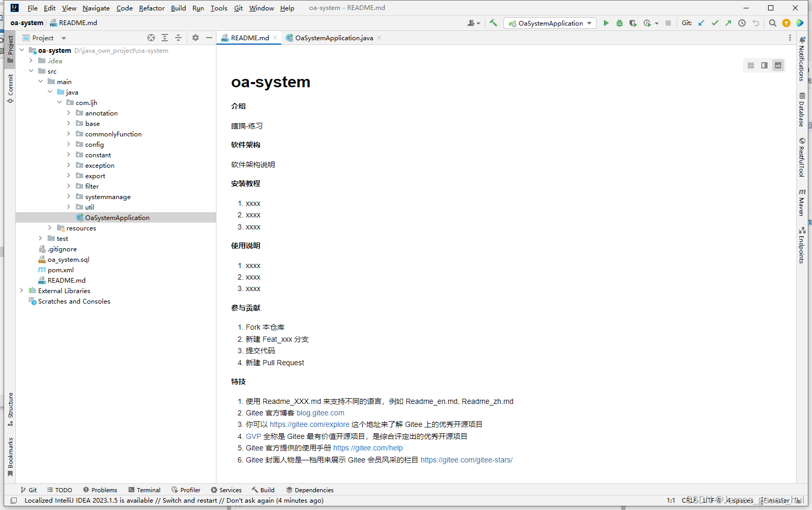Open the Endpoints tool window
Viewport: 812px width, 510px height.
802,245
